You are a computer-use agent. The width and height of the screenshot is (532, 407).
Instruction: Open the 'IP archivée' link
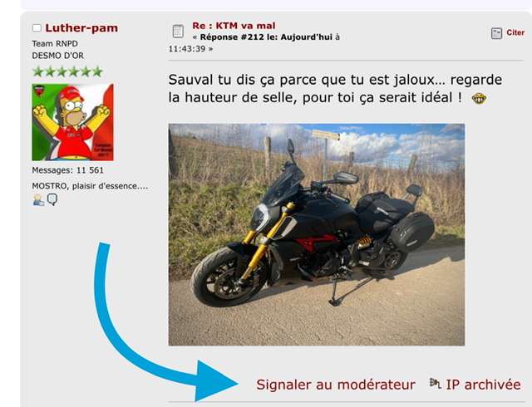(x=483, y=385)
